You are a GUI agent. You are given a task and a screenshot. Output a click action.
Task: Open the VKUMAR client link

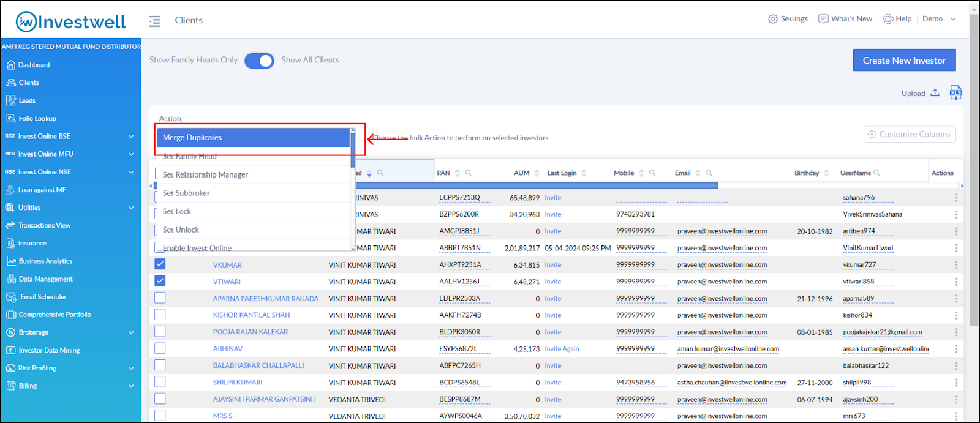[x=227, y=265]
